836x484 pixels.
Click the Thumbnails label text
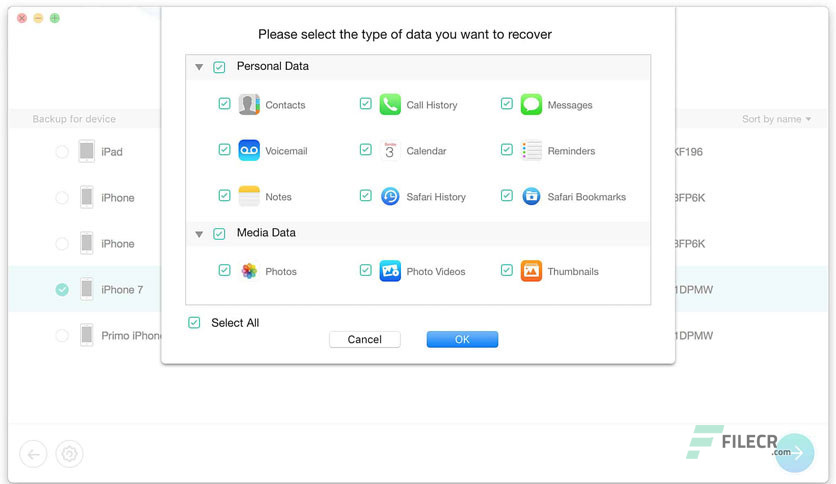click(573, 271)
